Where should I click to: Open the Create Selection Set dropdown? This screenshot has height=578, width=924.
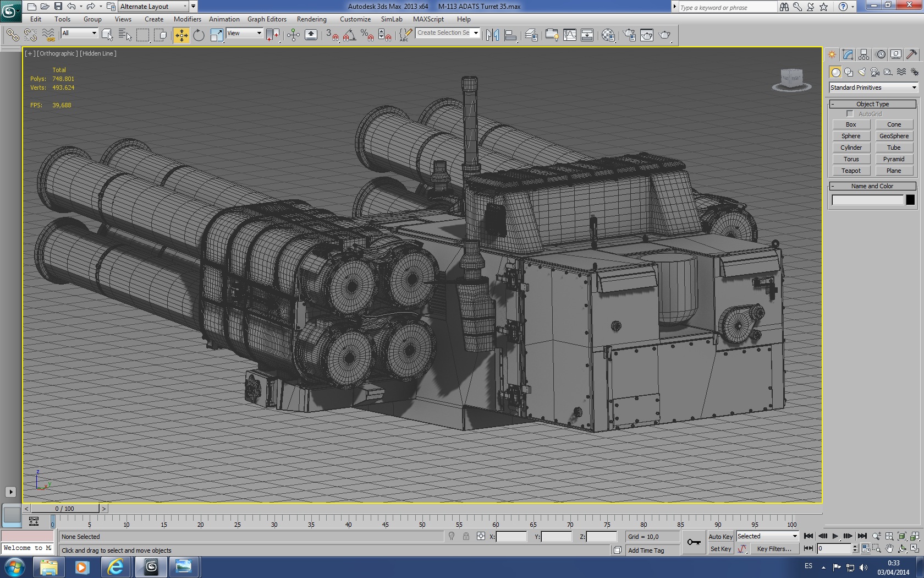pos(448,33)
